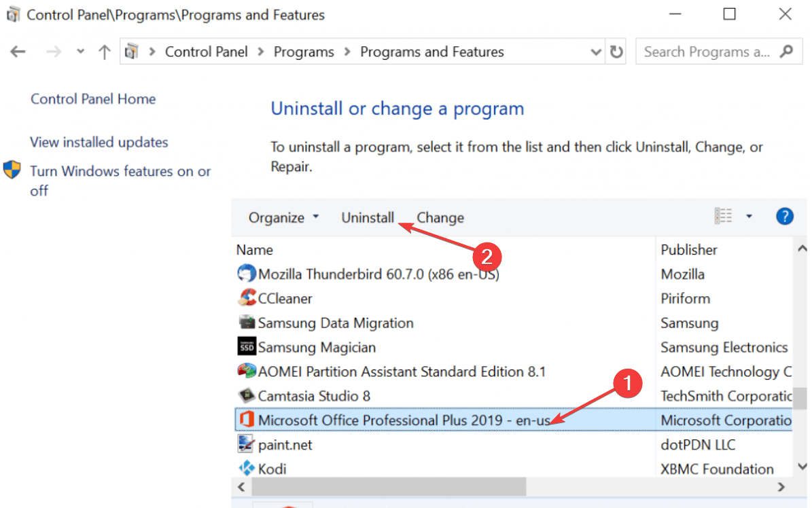The image size is (812, 508).
Task: Expand the address bar history dropdown
Action: pyautogui.click(x=596, y=52)
